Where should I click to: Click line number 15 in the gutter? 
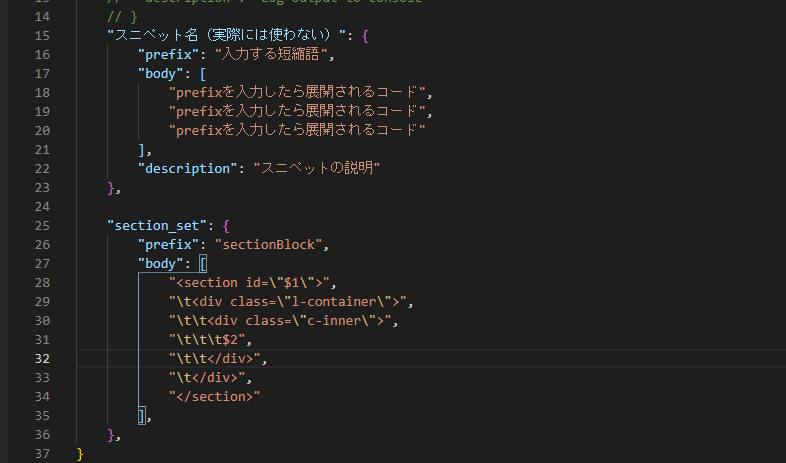tap(41, 35)
